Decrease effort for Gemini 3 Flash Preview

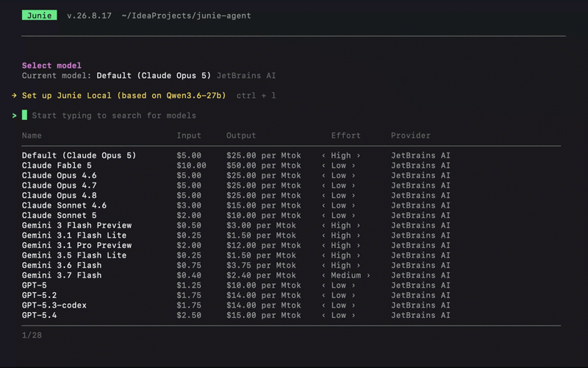tap(323, 225)
